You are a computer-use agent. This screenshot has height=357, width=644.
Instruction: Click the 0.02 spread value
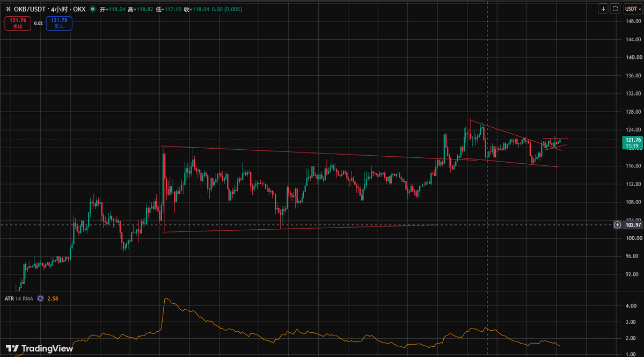coord(38,23)
